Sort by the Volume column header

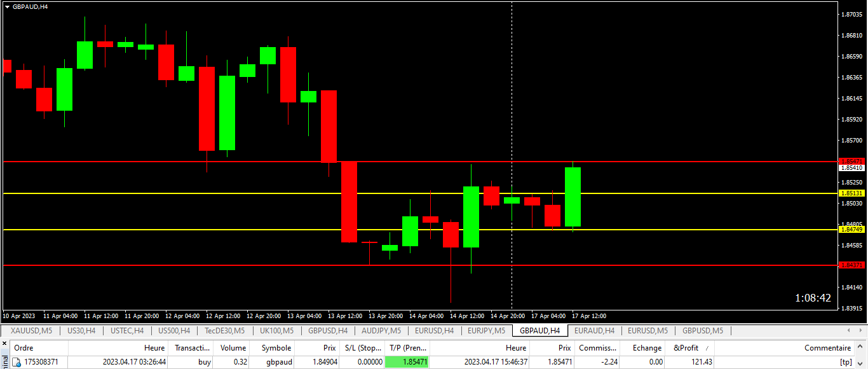(x=231, y=348)
